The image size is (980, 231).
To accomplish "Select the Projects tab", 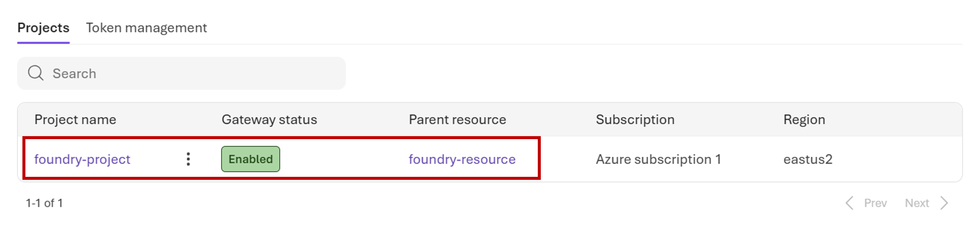I will coord(43,28).
